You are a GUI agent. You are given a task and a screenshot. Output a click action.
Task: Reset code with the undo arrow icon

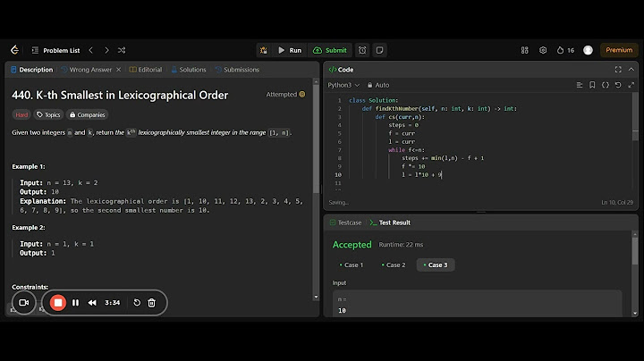click(x=618, y=85)
